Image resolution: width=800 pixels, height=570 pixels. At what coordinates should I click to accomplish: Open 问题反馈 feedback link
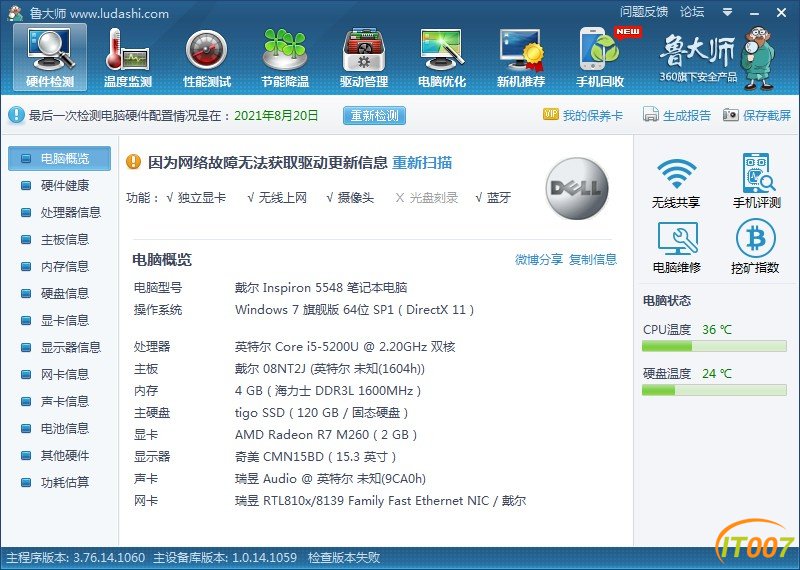(x=644, y=12)
